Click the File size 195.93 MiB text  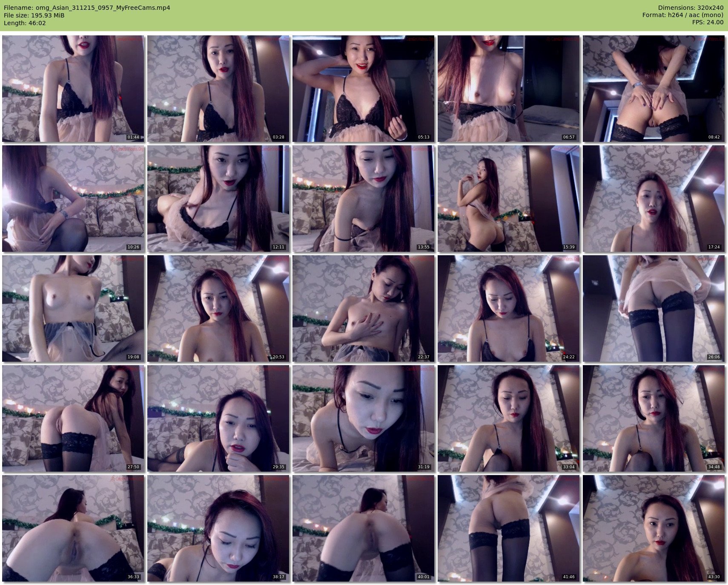coord(34,15)
